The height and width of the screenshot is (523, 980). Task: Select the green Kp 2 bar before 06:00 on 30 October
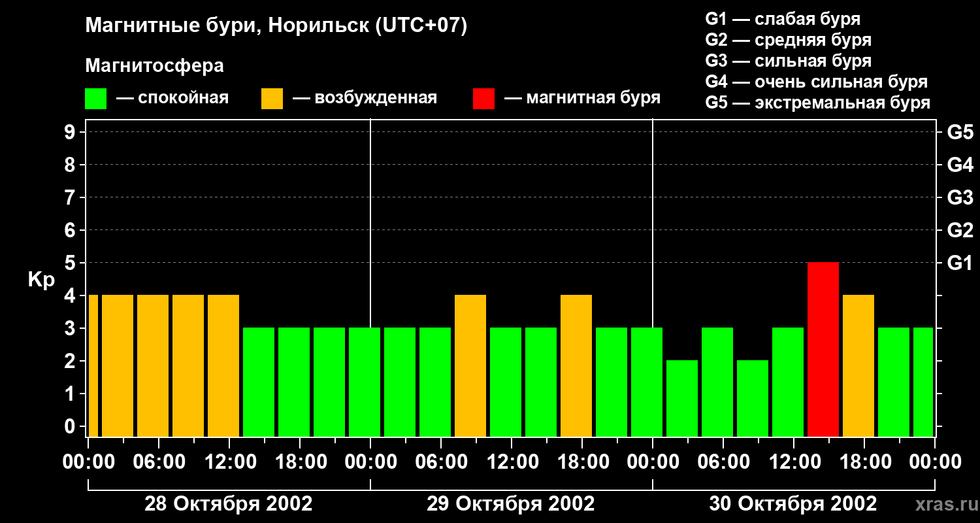click(x=682, y=398)
